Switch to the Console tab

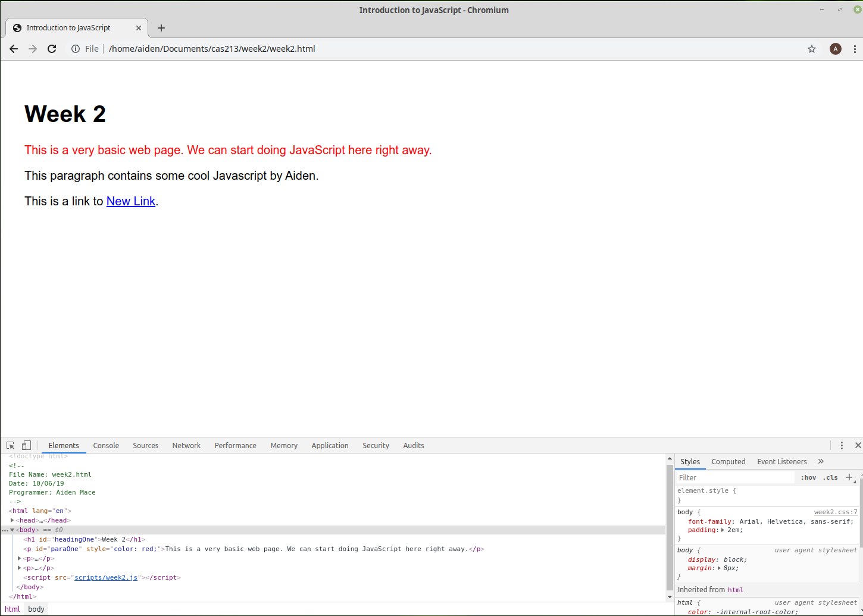[106, 445]
